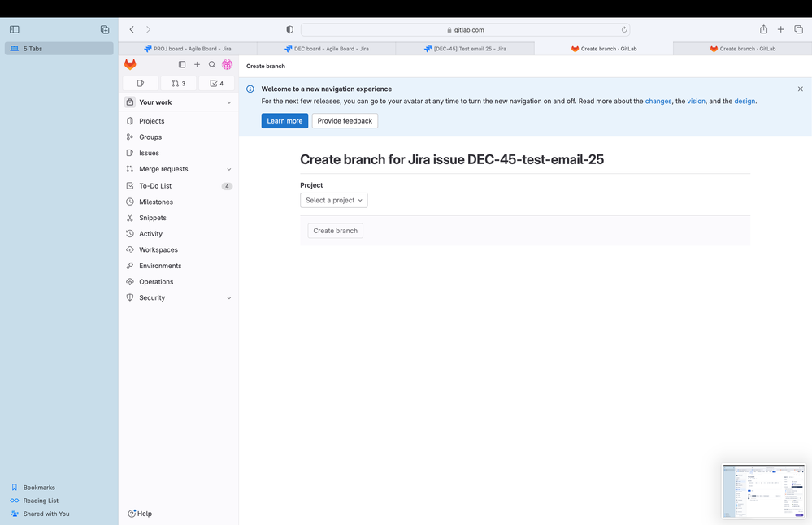Click the Issues sidebar icon
Viewport: 812px width, 525px height.
[x=130, y=153]
